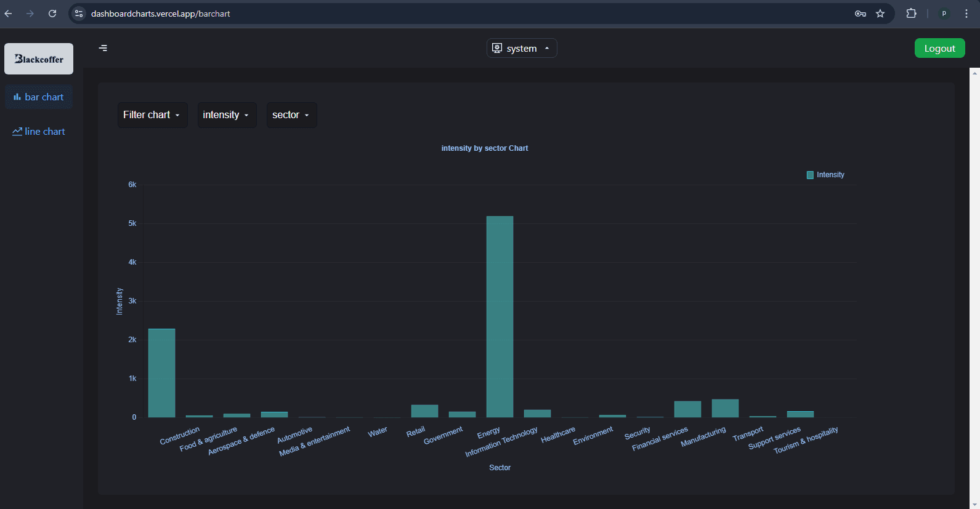Click the 'Energy' axis label
This screenshot has width=980, height=509.
pos(488,433)
